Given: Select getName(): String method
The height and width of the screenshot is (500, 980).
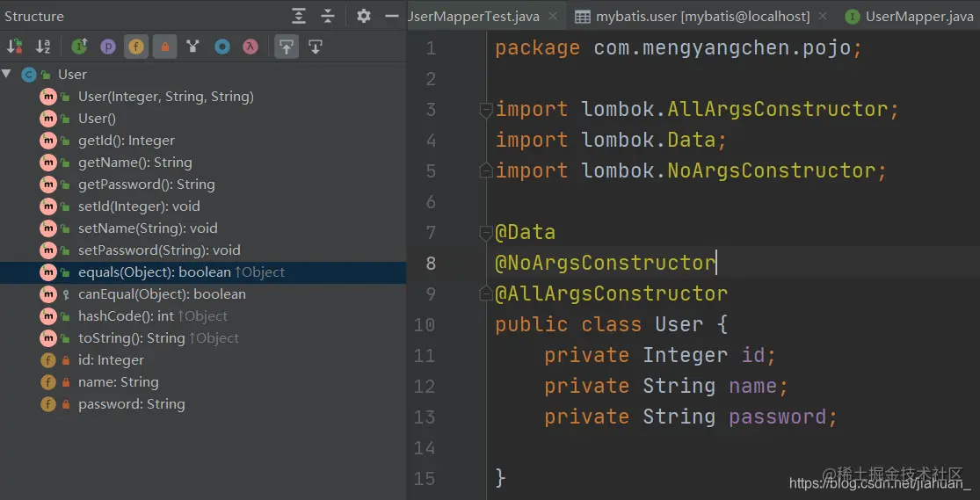Looking at the screenshot, I should tap(203, 162).
